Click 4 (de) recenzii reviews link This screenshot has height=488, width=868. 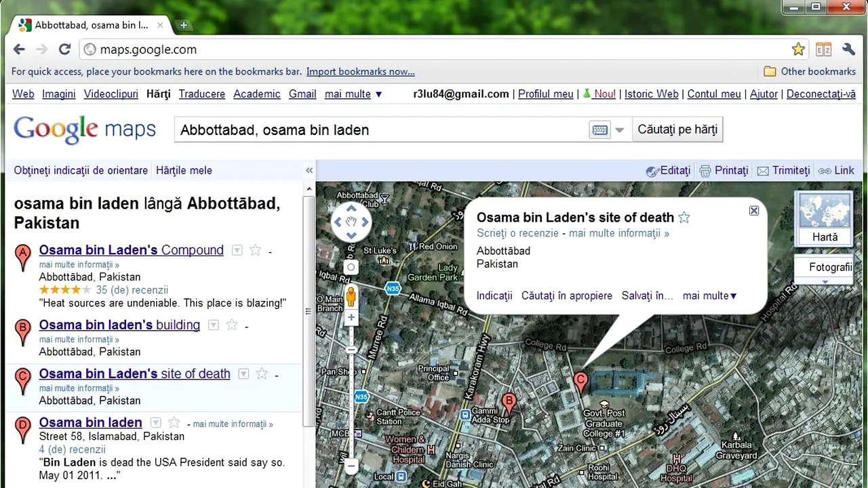pos(73,449)
